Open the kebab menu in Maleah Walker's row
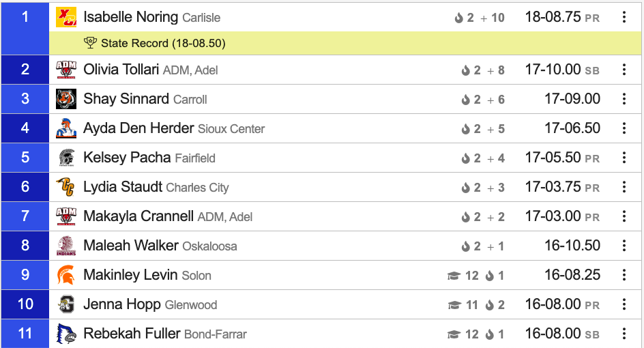 pos(624,245)
